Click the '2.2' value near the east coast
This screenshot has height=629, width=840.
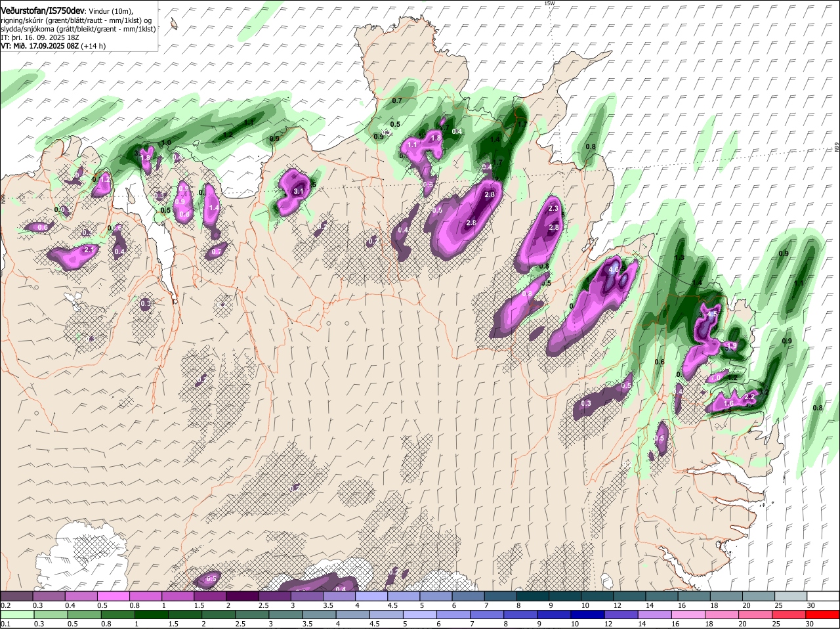pyautogui.click(x=750, y=397)
